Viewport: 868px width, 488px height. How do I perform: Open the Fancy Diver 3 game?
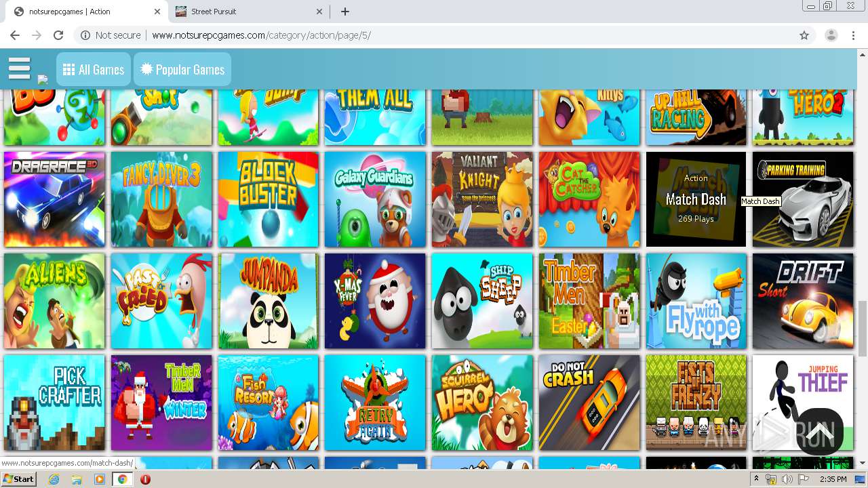point(161,199)
